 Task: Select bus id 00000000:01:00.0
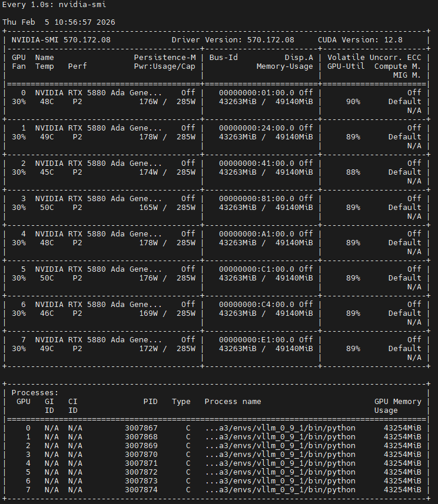click(257, 93)
